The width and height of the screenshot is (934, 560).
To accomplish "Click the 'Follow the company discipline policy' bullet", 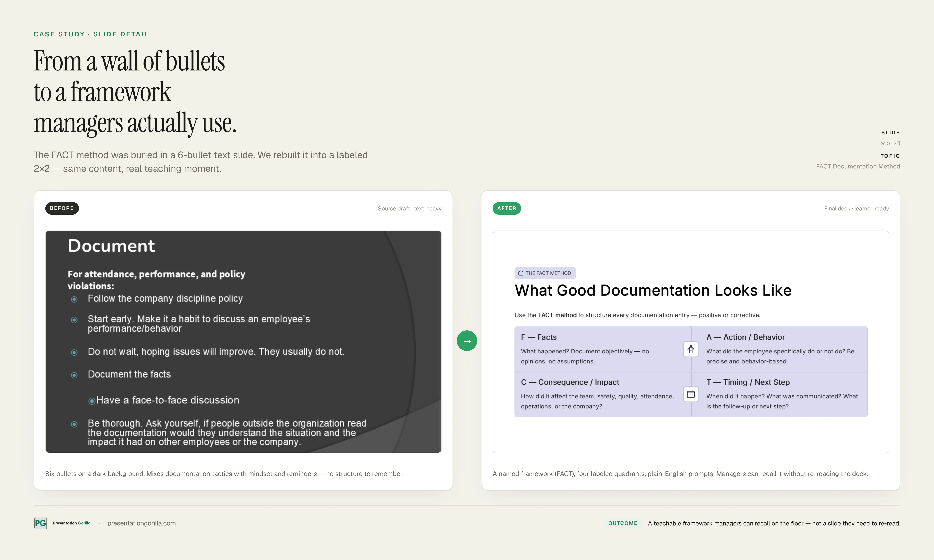I will (165, 299).
